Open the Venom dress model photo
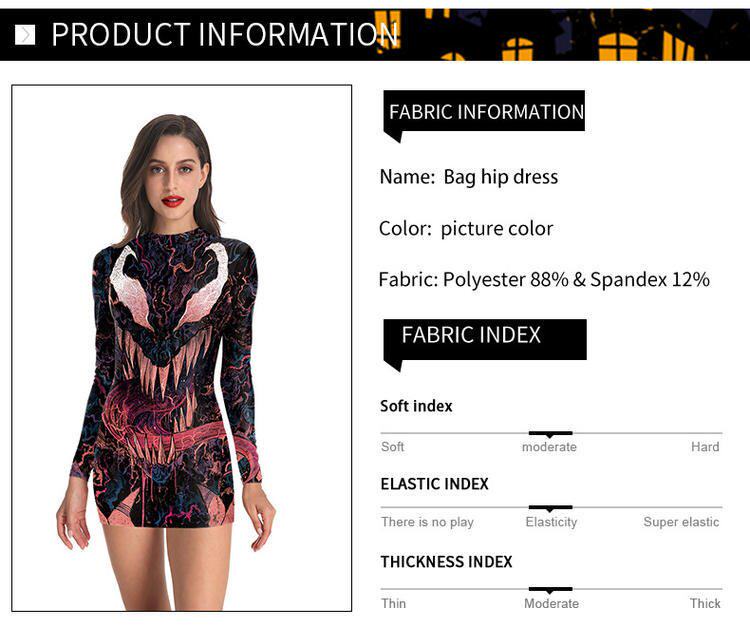 [x=182, y=348]
